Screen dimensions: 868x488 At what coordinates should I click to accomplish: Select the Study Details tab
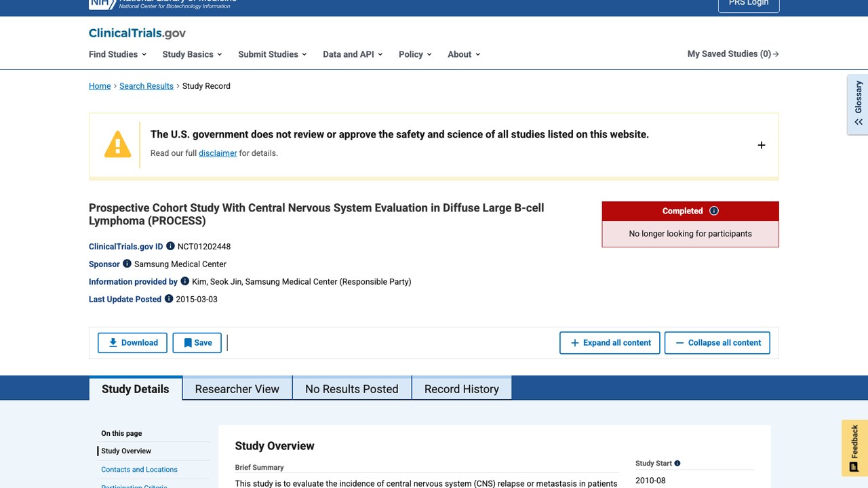pyautogui.click(x=136, y=389)
